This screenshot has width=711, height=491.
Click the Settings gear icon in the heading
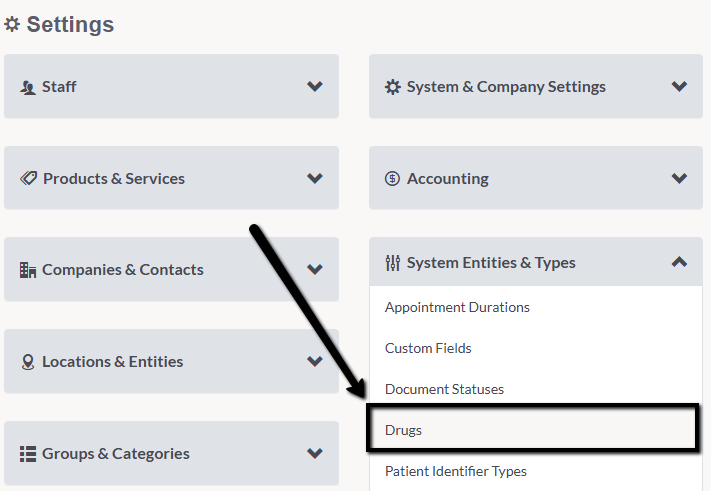click(x=12, y=24)
